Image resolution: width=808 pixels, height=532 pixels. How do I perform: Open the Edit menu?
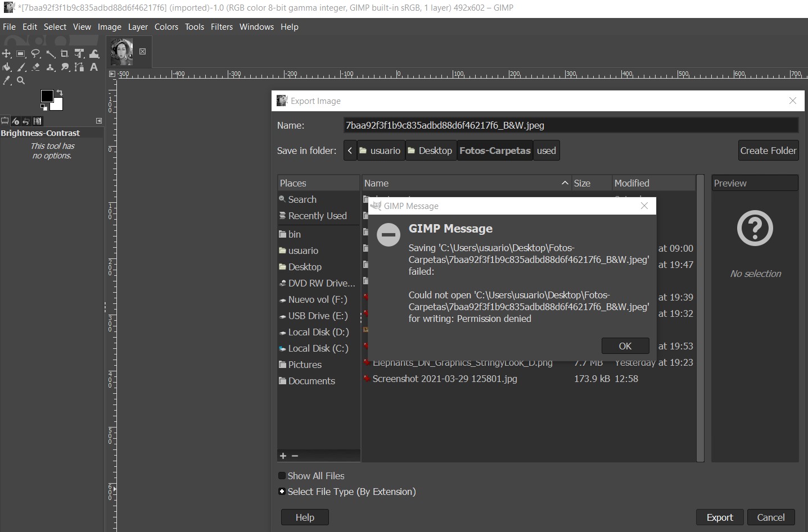(30, 26)
